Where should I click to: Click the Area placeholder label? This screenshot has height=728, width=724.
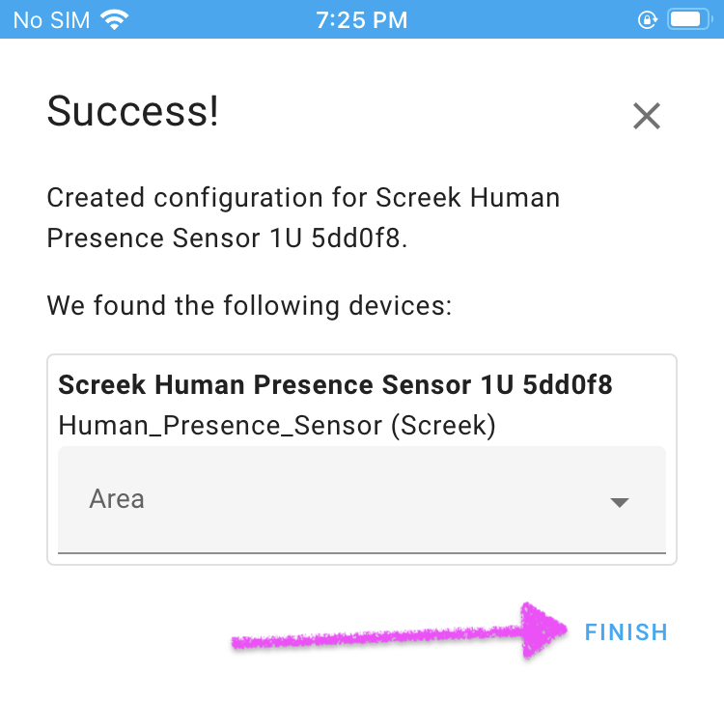[x=117, y=499]
